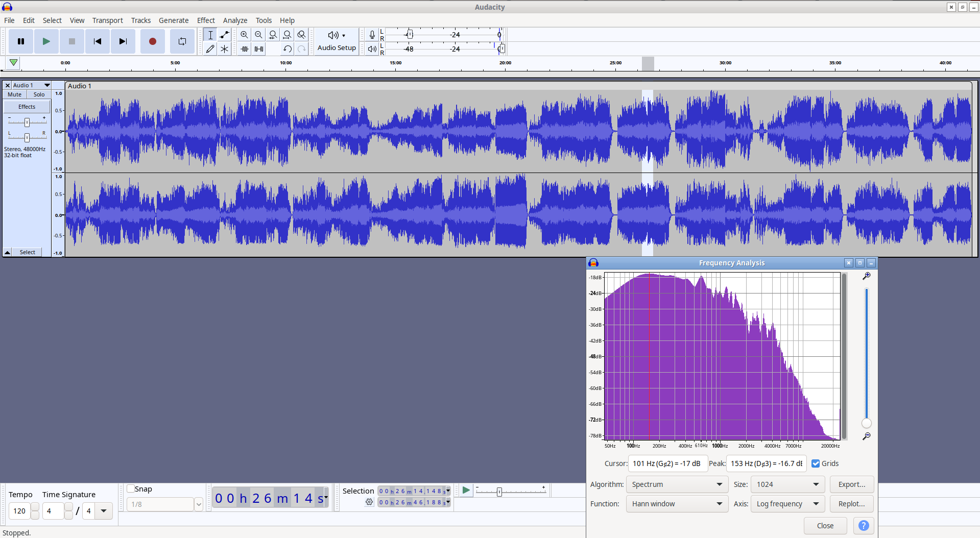This screenshot has height=538, width=980.
Task: Close the Audio 1 track
Action: click(x=8, y=85)
